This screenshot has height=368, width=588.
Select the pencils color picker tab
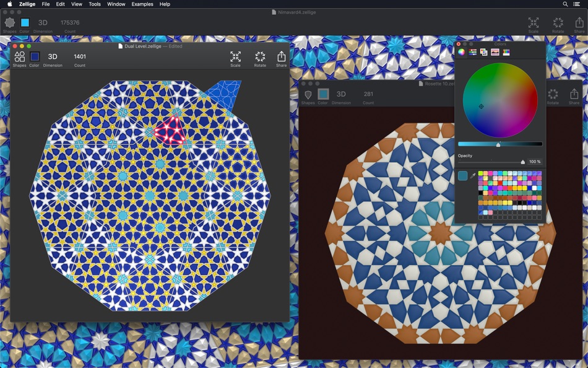click(506, 52)
